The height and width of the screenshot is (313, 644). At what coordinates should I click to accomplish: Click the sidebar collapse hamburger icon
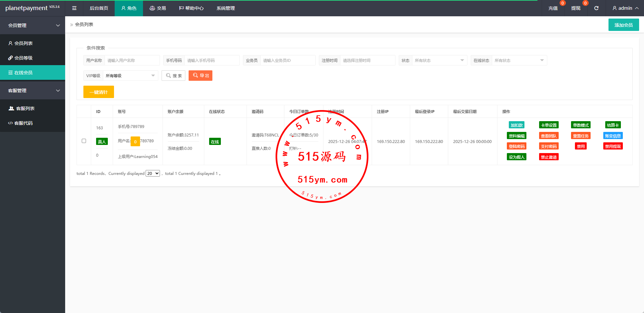tap(74, 8)
